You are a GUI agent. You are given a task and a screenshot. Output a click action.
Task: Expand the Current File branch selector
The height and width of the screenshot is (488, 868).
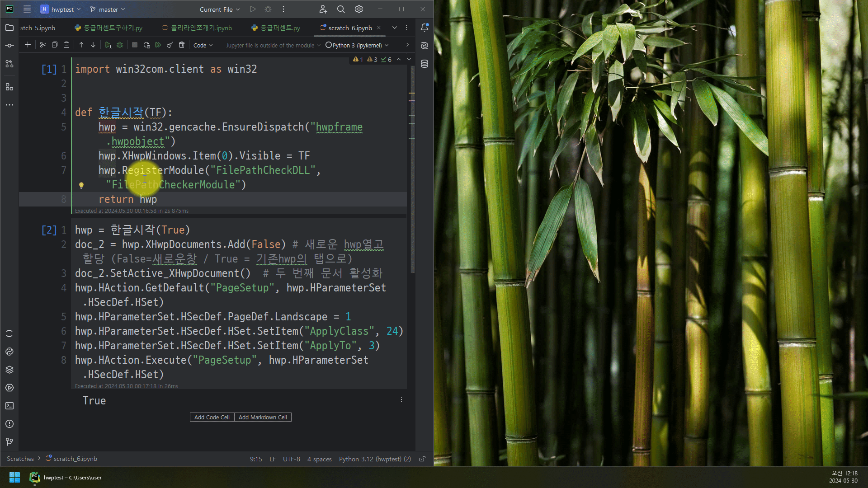219,9
